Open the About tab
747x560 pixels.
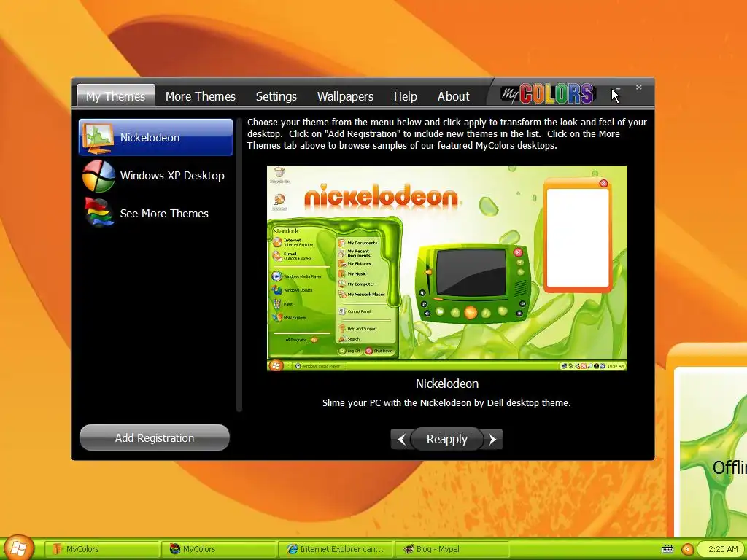point(454,96)
